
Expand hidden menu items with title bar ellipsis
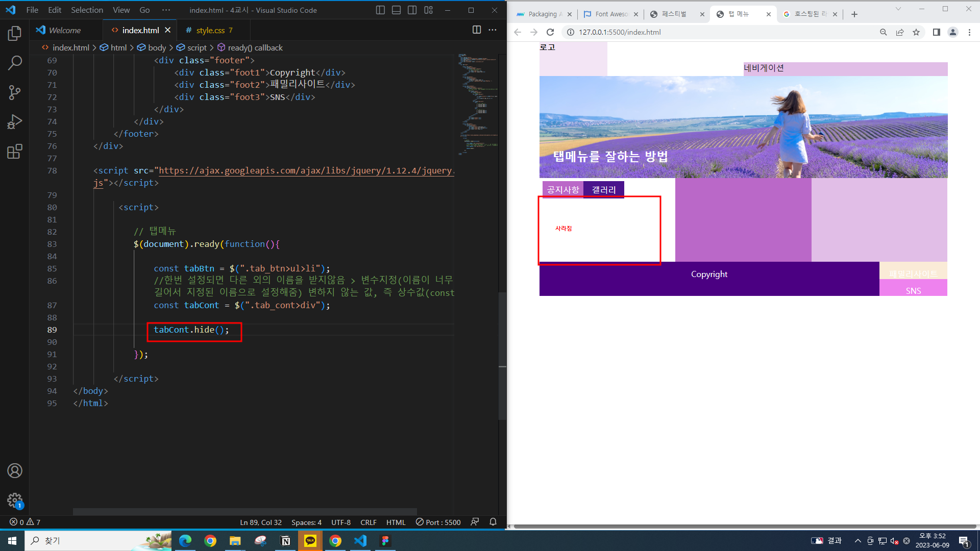[x=166, y=10]
